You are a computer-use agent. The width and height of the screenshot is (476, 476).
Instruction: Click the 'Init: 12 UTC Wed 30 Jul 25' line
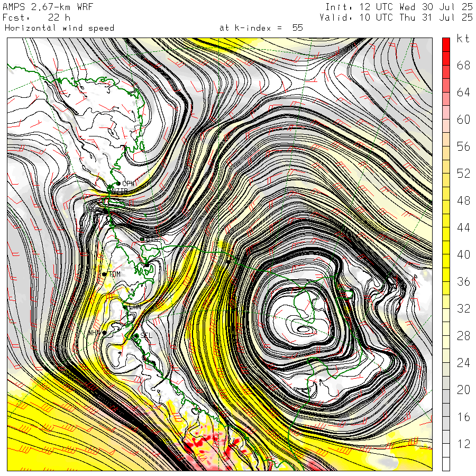[x=399, y=7]
